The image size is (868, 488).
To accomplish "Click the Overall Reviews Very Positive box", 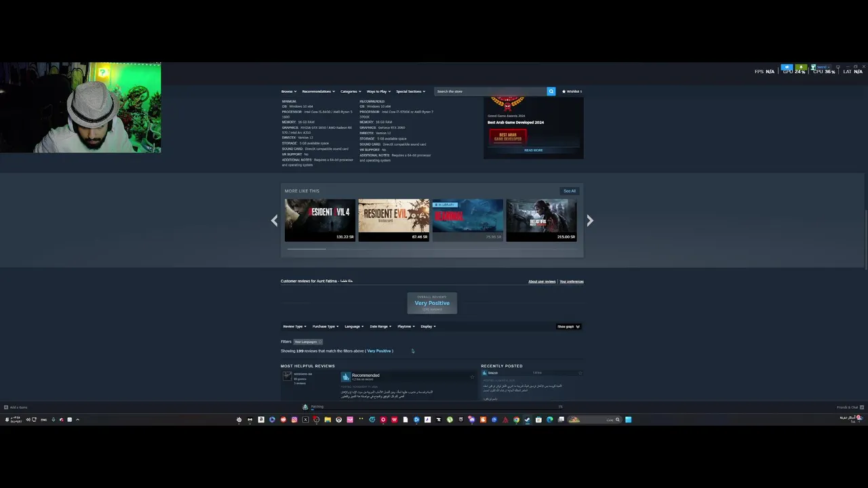I will [x=432, y=303].
